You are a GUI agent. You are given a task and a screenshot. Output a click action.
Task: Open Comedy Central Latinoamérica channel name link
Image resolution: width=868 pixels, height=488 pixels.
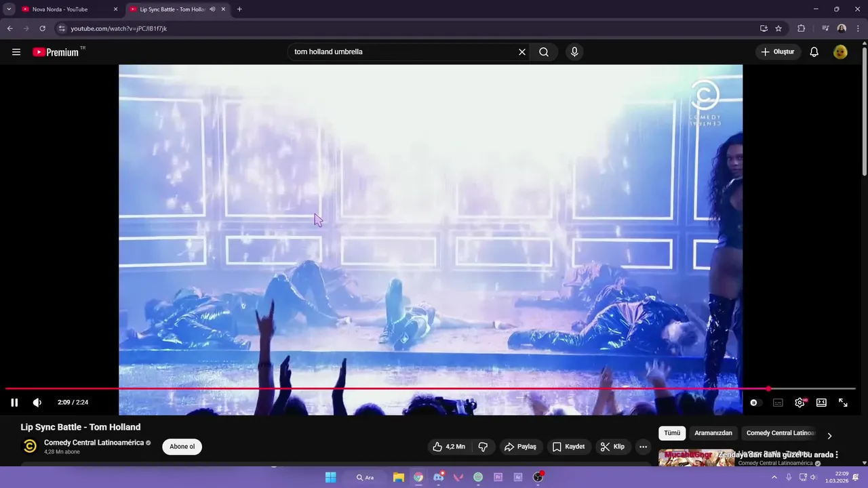(x=94, y=443)
